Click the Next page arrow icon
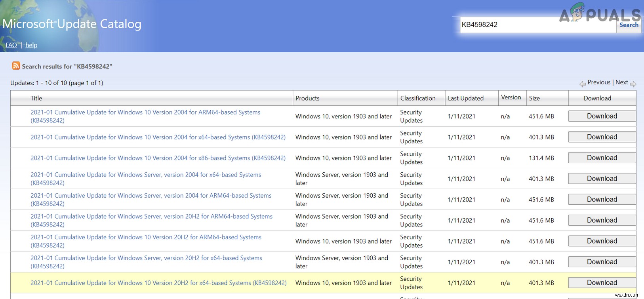The image size is (644, 299). (633, 84)
